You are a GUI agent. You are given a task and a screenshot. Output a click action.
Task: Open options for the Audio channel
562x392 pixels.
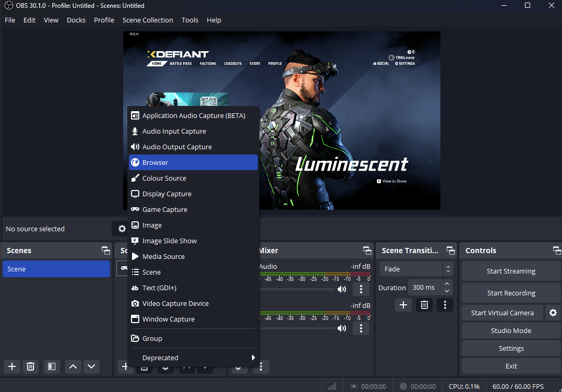(x=361, y=289)
